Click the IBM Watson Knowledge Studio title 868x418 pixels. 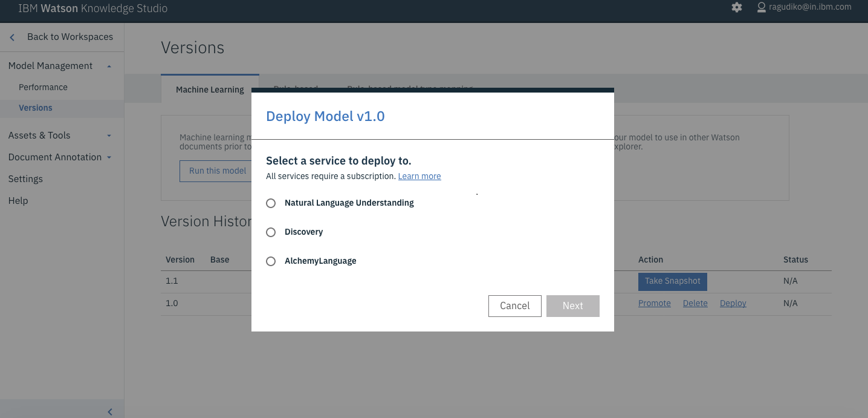point(93,8)
